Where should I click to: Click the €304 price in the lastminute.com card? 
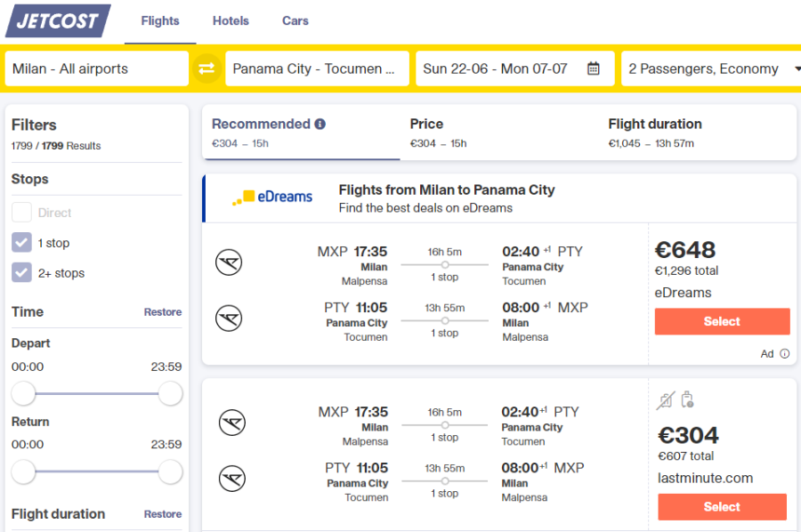coord(688,436)
